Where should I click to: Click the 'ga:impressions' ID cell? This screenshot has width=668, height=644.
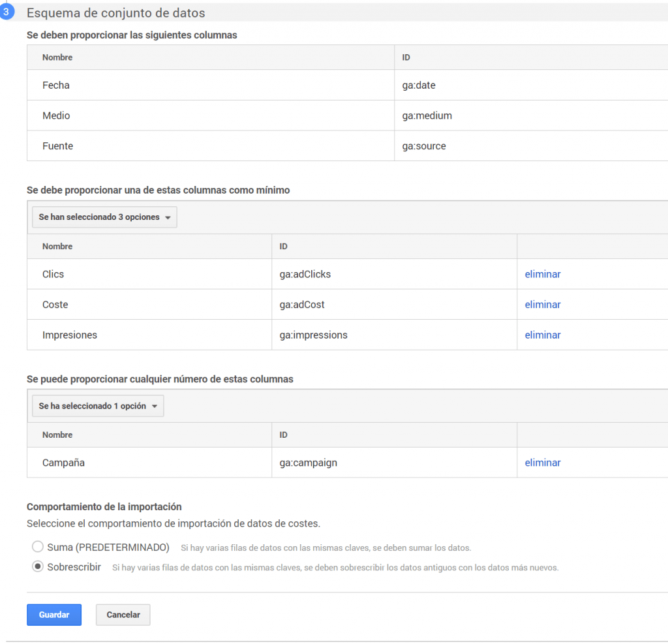394,335
